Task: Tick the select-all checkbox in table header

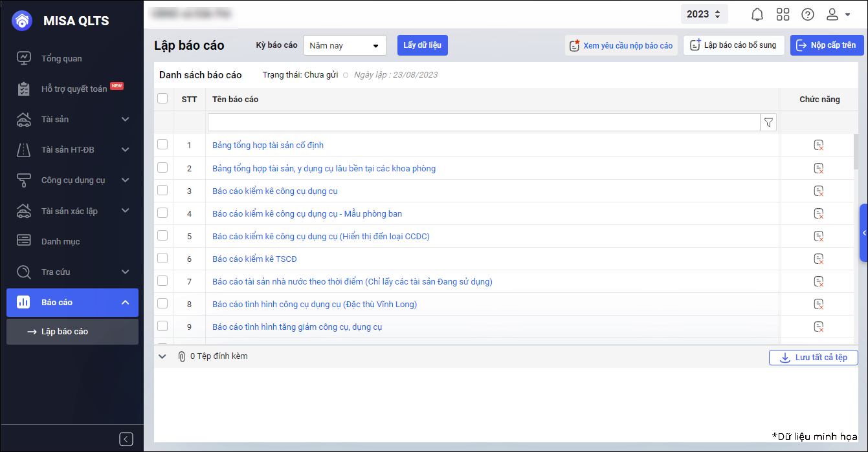Action: click(162, 98)
